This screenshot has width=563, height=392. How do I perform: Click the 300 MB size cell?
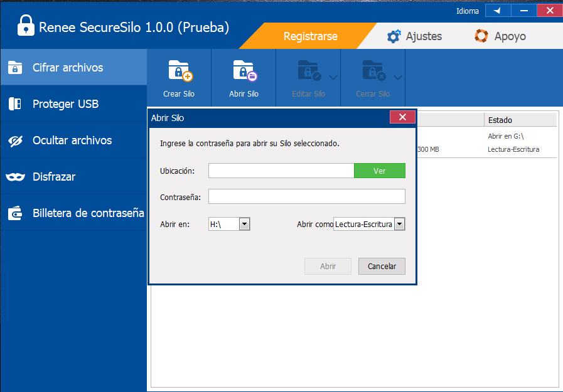coord(428,149)
